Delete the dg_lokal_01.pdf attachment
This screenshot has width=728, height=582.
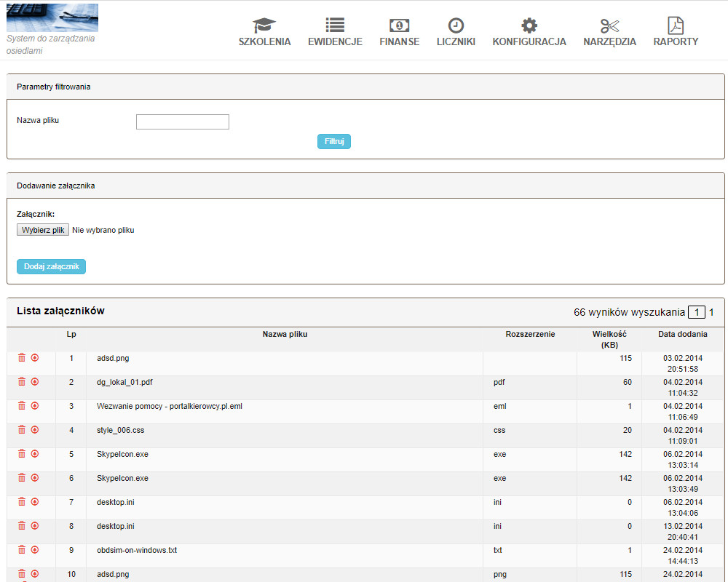pos(22,382)
